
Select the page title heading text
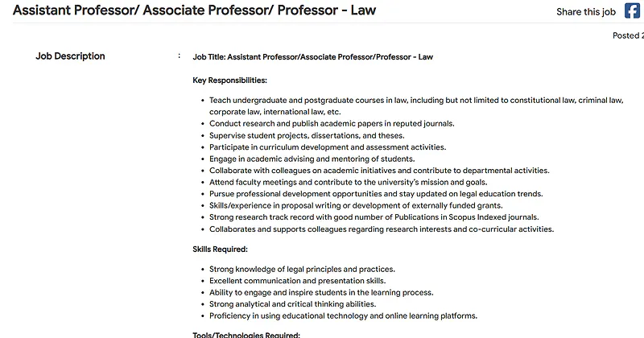194,10
